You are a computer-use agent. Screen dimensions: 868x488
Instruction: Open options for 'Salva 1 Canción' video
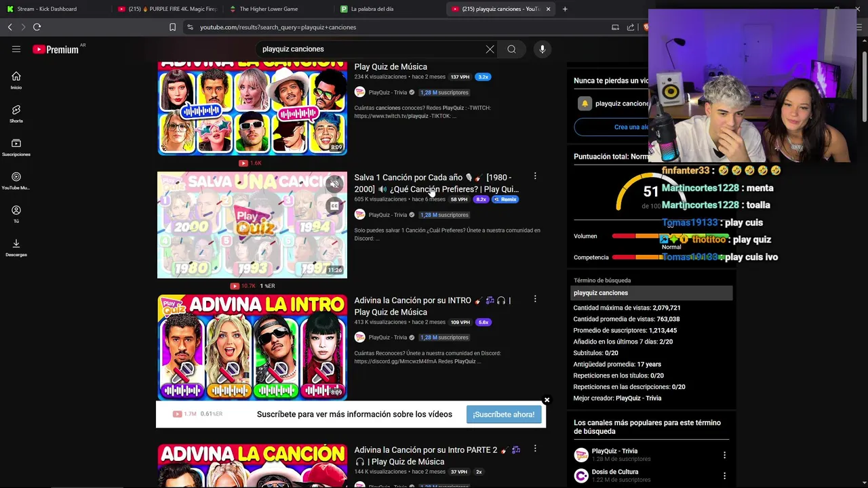click(x=535, y=176)
